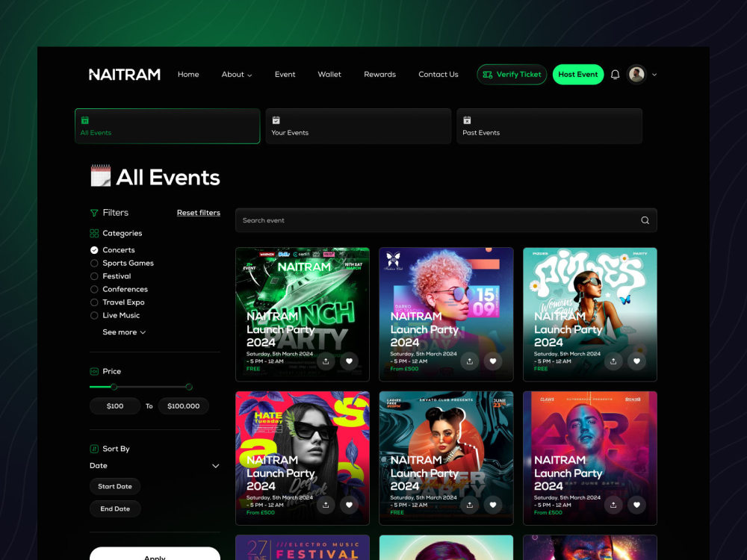Open Contact Us
The height and width of the screenshot is (560, 747).
(x=438, y=74)
